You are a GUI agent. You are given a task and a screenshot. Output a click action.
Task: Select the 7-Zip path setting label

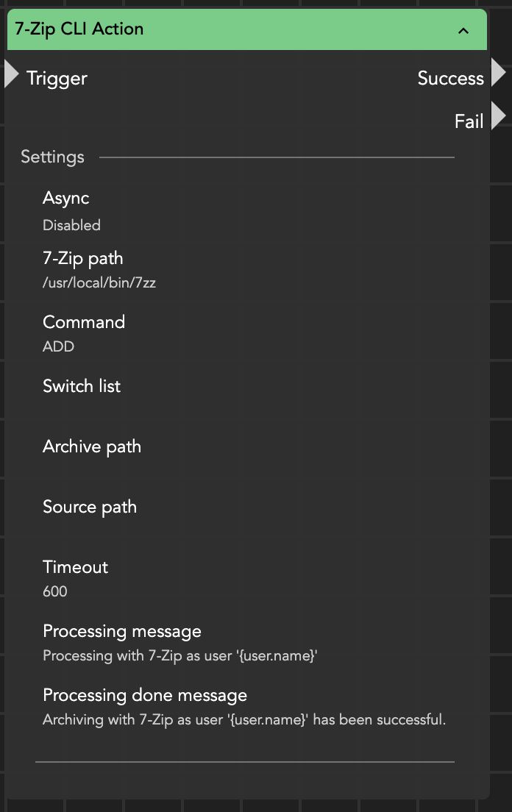[x=83, y=259]
